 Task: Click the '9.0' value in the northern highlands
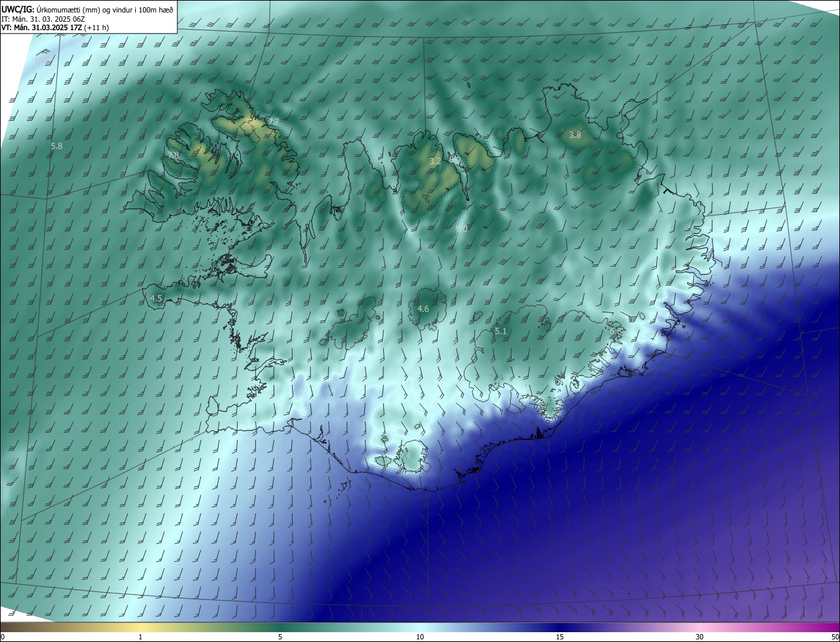[461, 229]
